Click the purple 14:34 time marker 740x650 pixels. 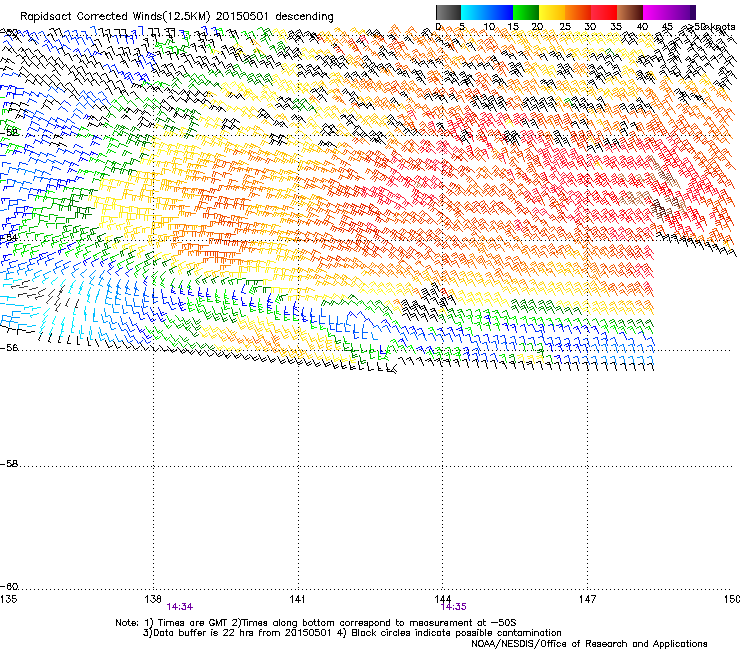(x=180, y=607)
